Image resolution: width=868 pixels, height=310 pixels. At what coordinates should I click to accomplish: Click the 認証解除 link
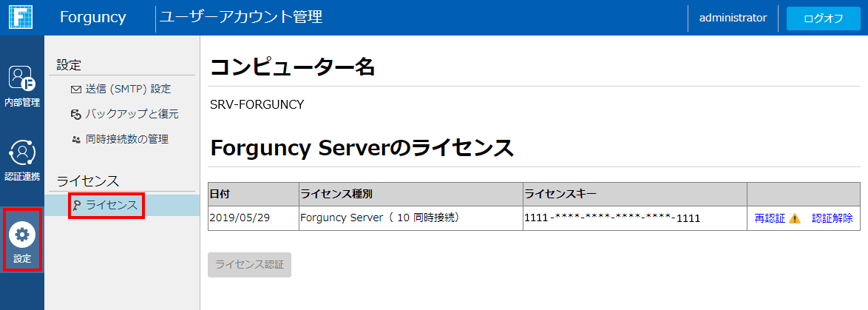pyautogui.click(x=832, y=218)
